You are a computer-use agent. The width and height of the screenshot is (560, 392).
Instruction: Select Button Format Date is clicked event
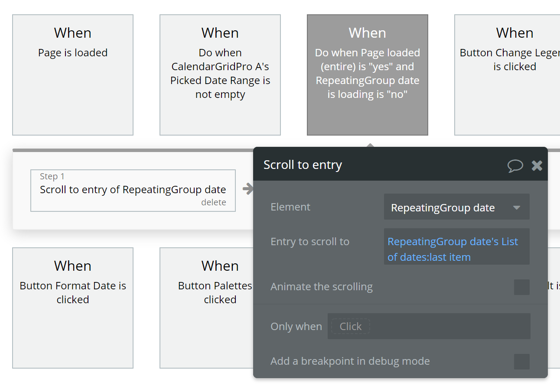[73, 308]
